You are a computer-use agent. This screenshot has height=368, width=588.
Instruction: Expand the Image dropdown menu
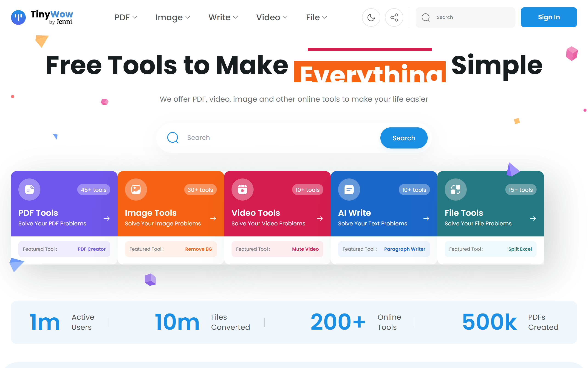[172, 17]
